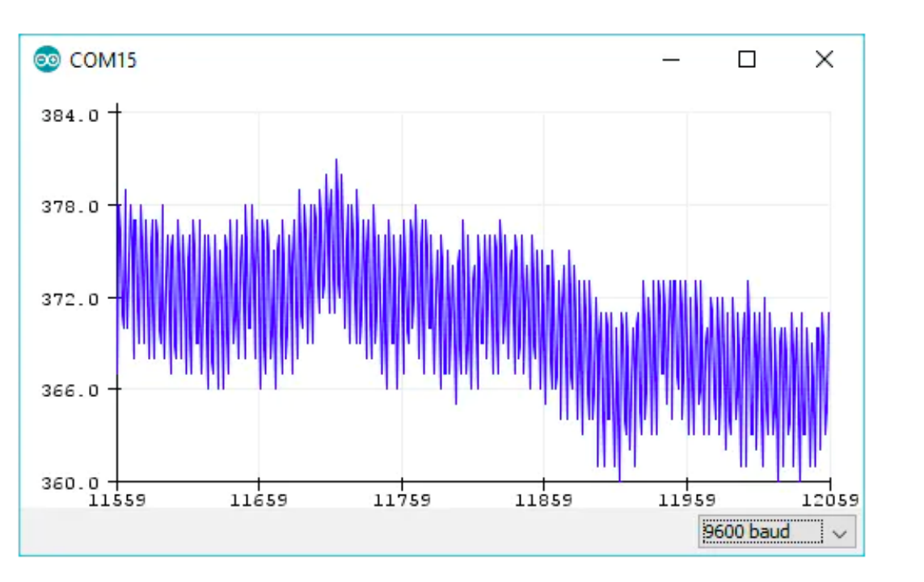This screenshot has width=924, height=582.
Task: Click the 372.0 y-axis label
Action: click(x=70, y=299)
